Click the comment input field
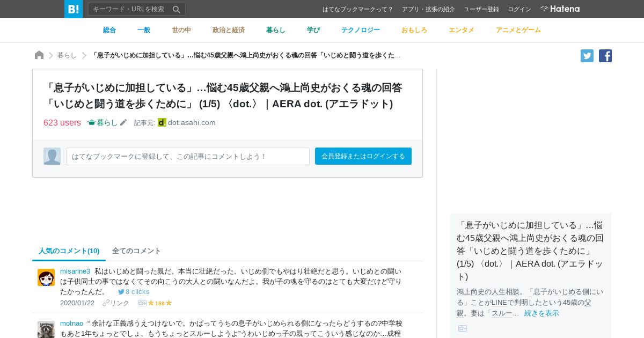Image resolution: width=644 pixels, height=338 pixels. coord(188,156)
